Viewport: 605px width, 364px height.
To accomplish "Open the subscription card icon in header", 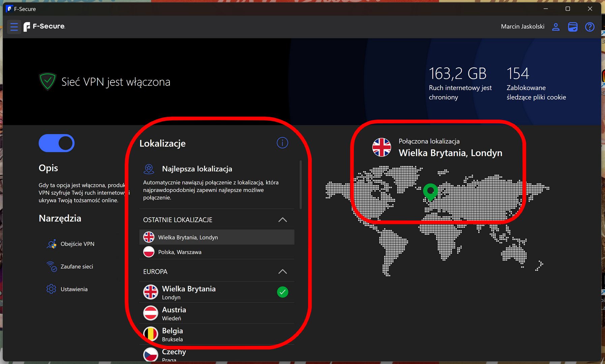I will 573,27.
